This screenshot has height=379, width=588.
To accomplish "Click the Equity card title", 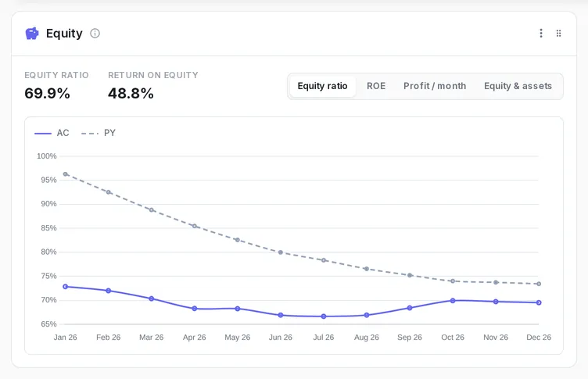I will [64, 34].
